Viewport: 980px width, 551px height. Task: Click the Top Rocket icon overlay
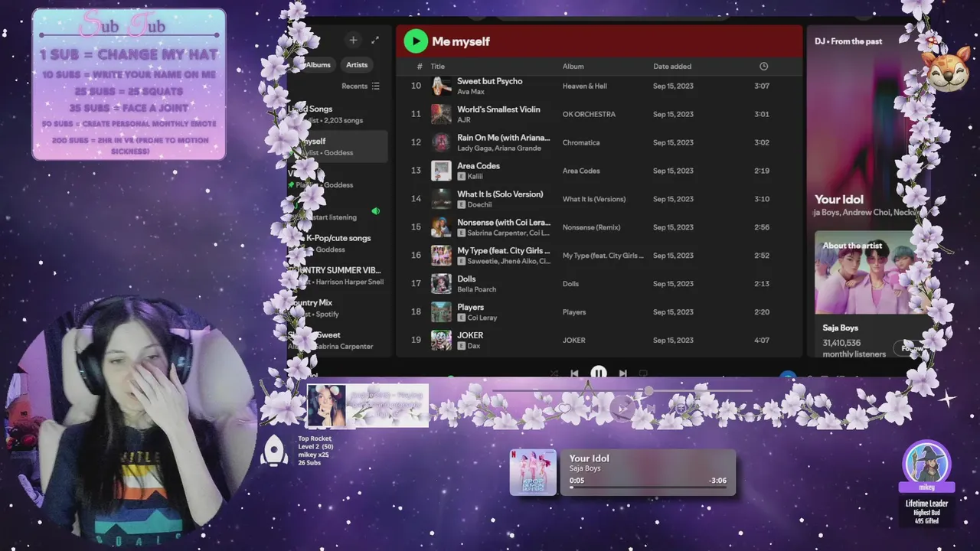[274, 451]
